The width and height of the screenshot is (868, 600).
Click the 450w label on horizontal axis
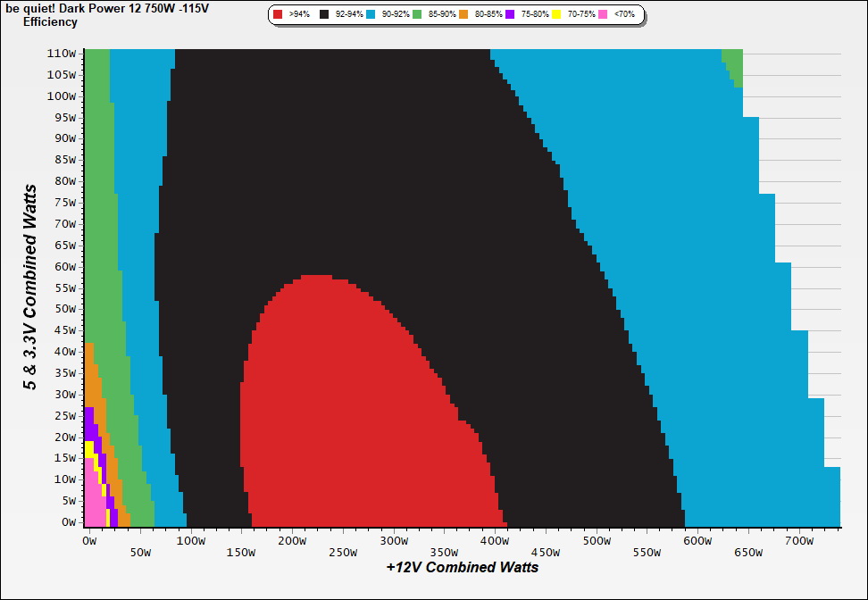(547, 540)
